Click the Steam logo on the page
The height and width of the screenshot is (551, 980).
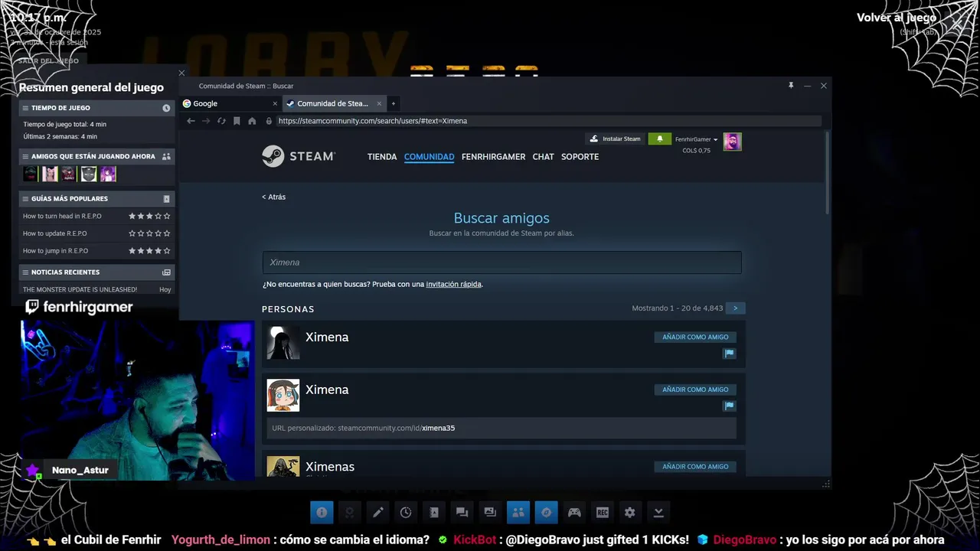(298, 156)
